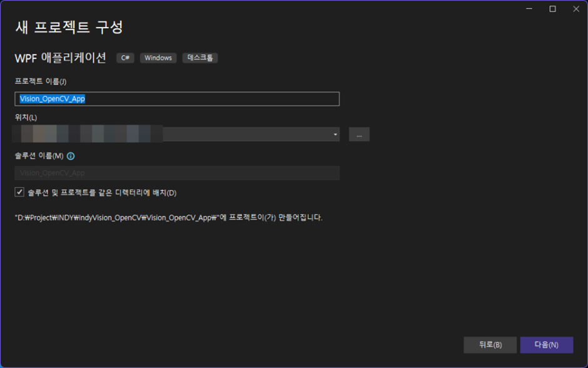Maximize the dialog window

(x=552, y=9)
